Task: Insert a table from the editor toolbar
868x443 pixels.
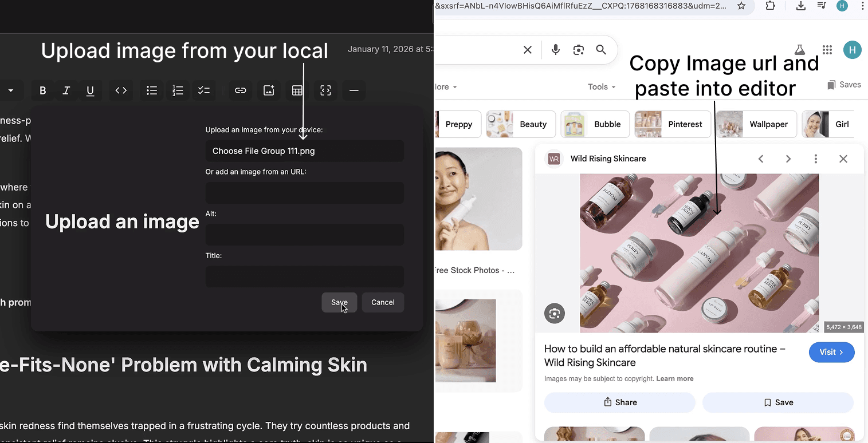Action: point(297,90)
